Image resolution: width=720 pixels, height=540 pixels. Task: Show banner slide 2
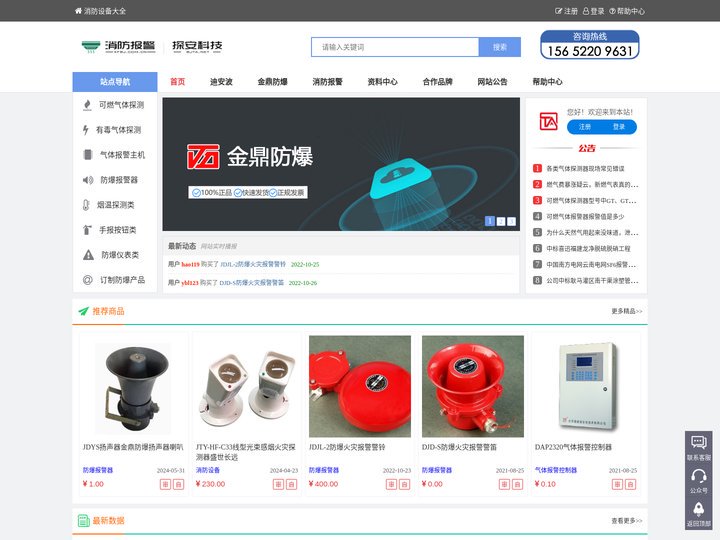point(501,221)
